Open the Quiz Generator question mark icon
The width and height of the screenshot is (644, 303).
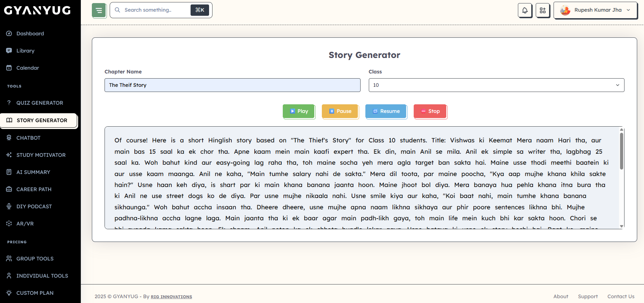tap(9, 103)
